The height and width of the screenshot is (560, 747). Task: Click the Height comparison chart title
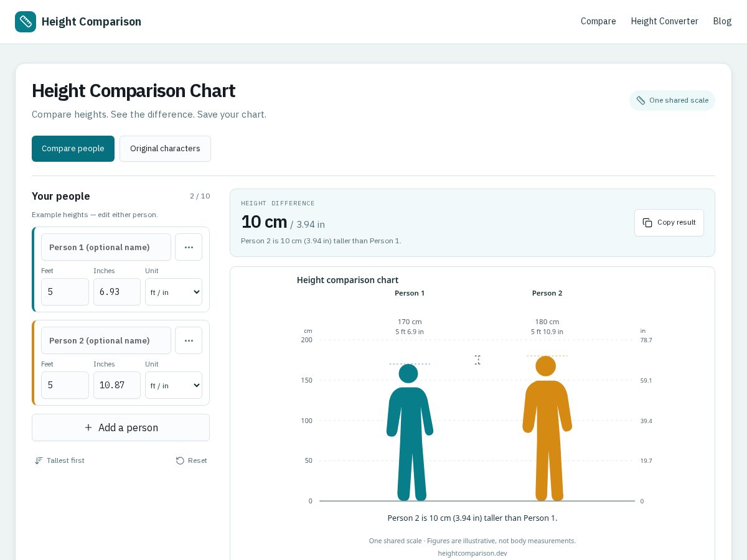pyautogui.click(x=347, y=280)
